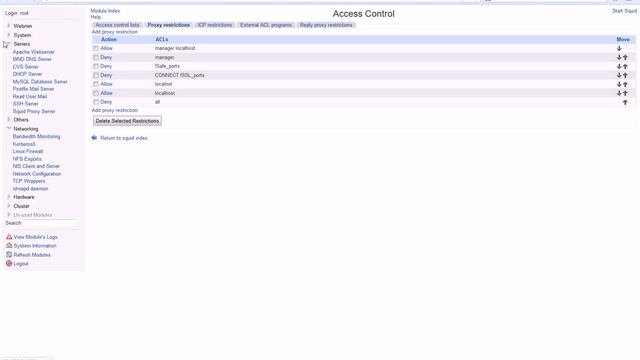Switch to Access control lists tab
Screen dimensions: 640x360
[x=117, y=25]
